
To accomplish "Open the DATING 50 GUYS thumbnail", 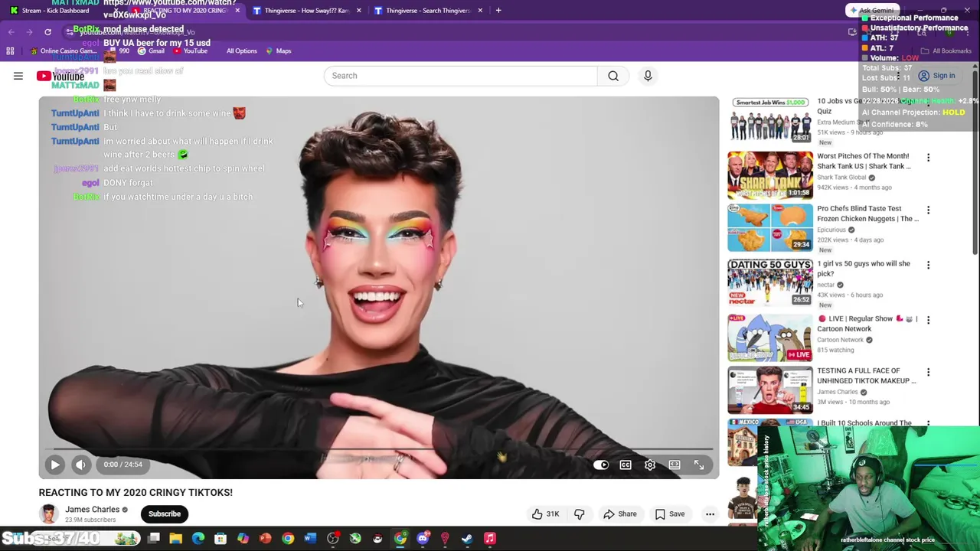I will click(x=770, y=282).
